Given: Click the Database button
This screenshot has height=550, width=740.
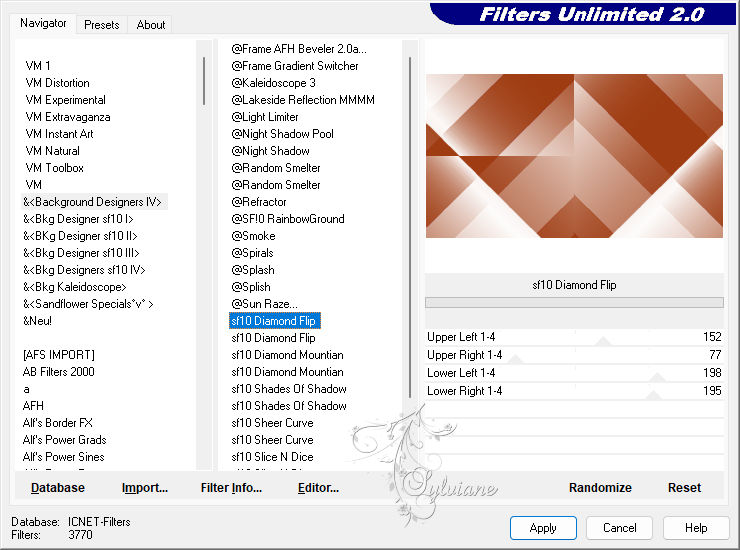Looking at the screenshot, I should tap(58, 488).
